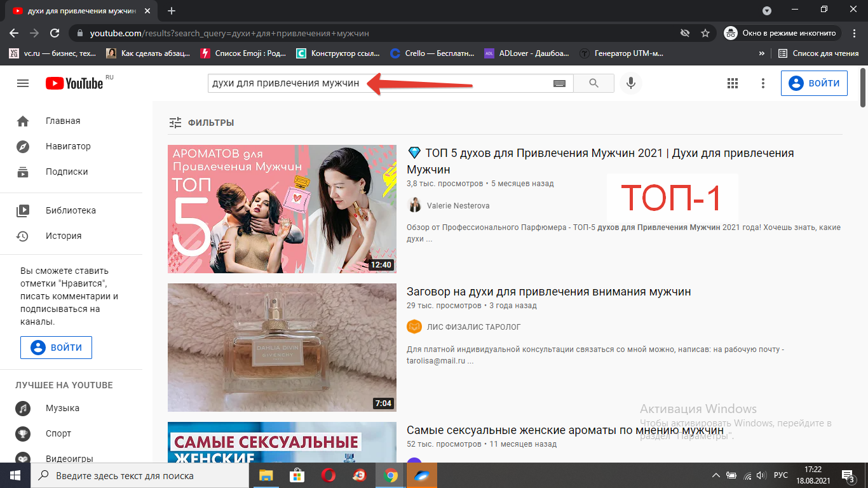Open title Заговор на духи для привлечения

tap(548, 292)
